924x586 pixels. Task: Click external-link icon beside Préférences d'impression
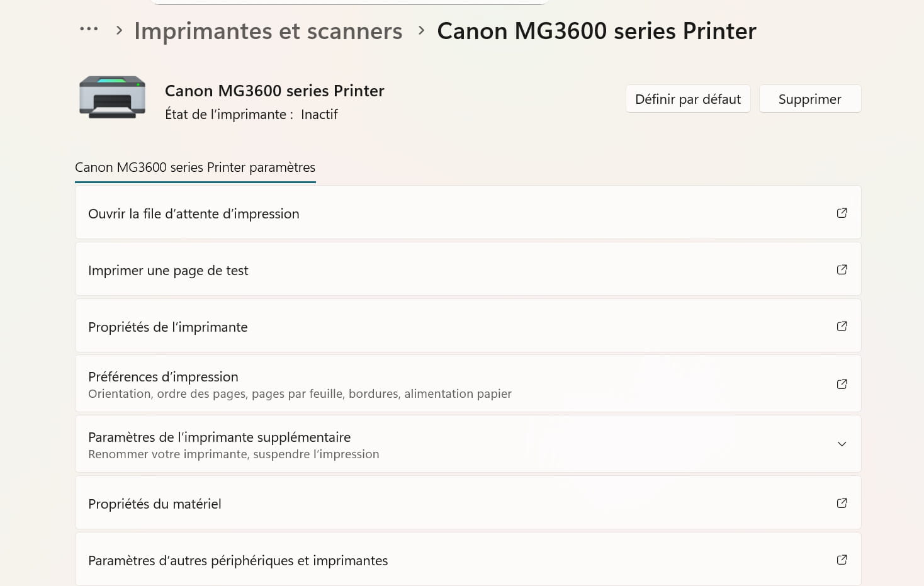pos(842,384)
